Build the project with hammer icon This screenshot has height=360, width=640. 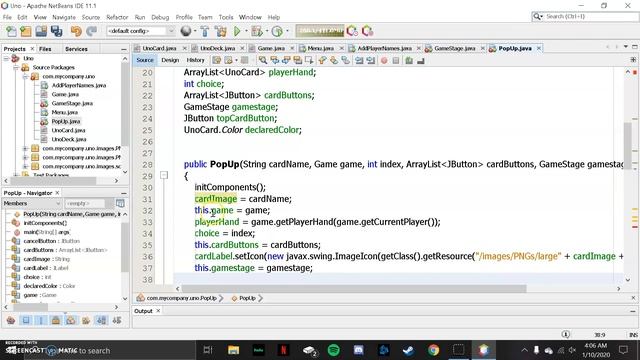click(205, 31)
